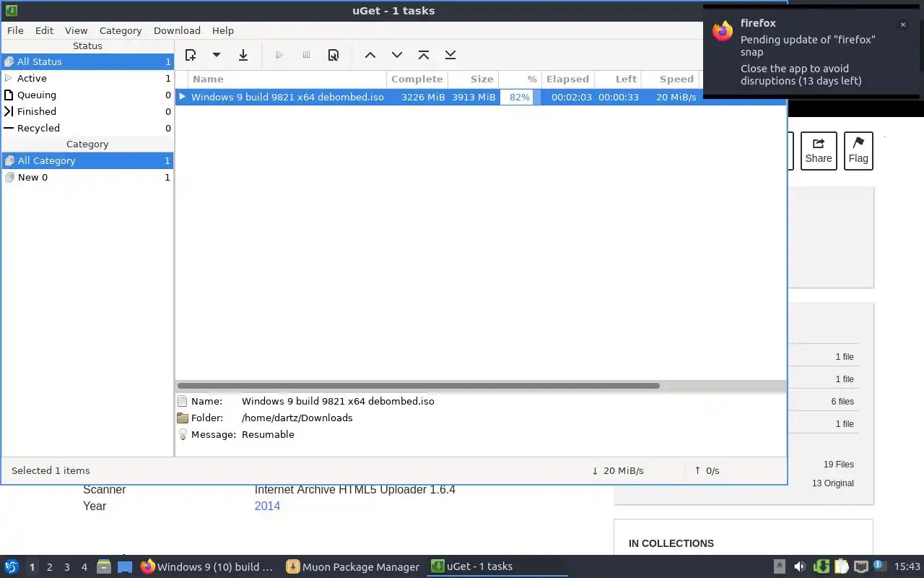Sort by the % column header
The height and width of the screenshot is (578, 924).
[520, 79]
